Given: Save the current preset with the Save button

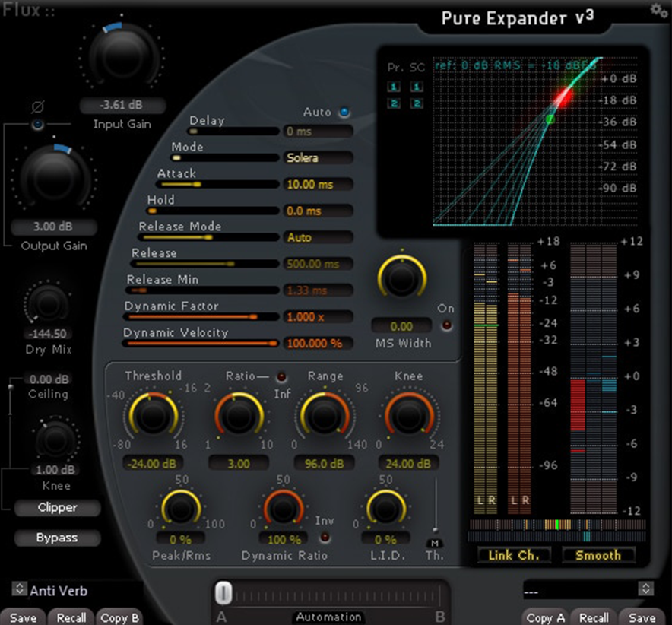Looking at the screenshot, I should 23,617.
